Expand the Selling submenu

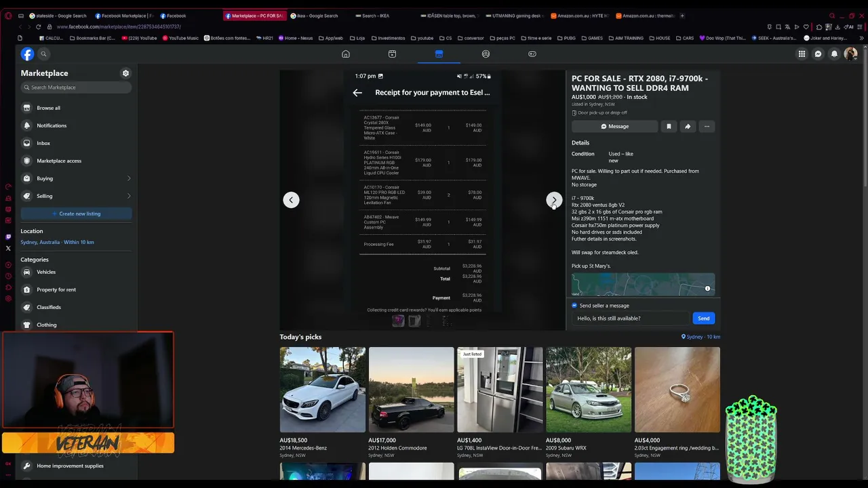[x=129, y=196]
